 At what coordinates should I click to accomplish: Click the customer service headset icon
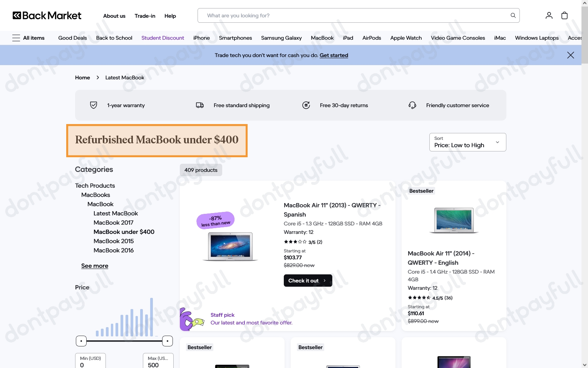[412, 105]
